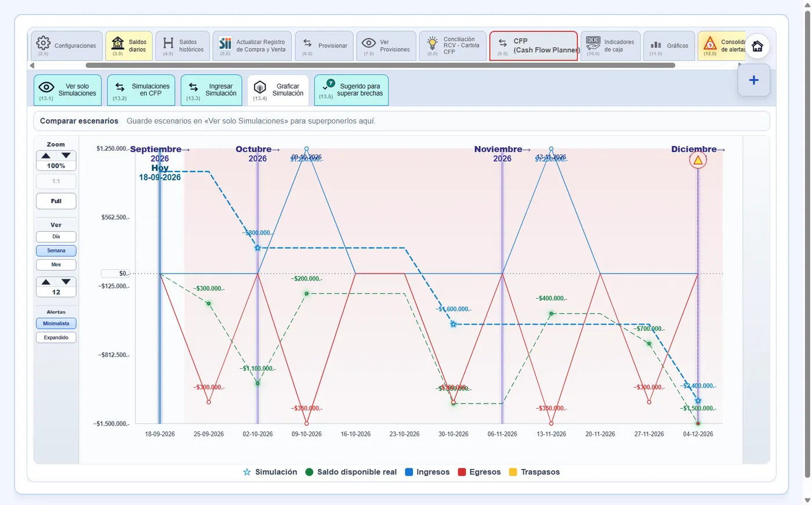812x505 pixels.
Task: Increase zoom with up arrow
Action: point(46,155)
